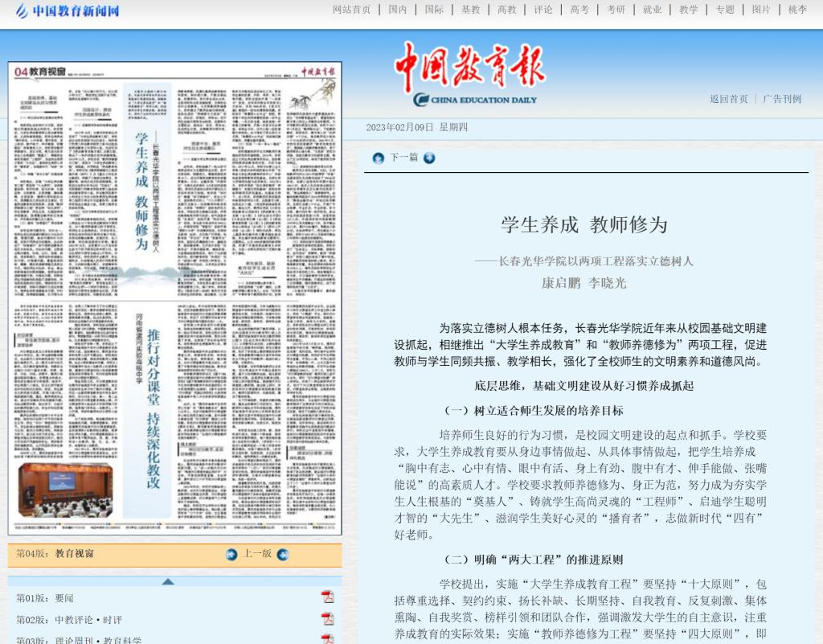This screenshot has width=823, height=644.
Task: Click the arrow icon right of 上一版
Action: pos(282,554)
